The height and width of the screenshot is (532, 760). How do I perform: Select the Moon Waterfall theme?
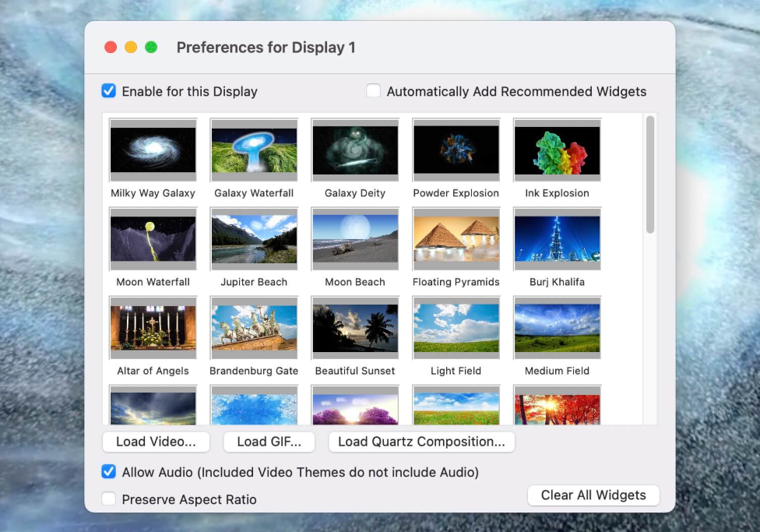[x=153, y=239]
